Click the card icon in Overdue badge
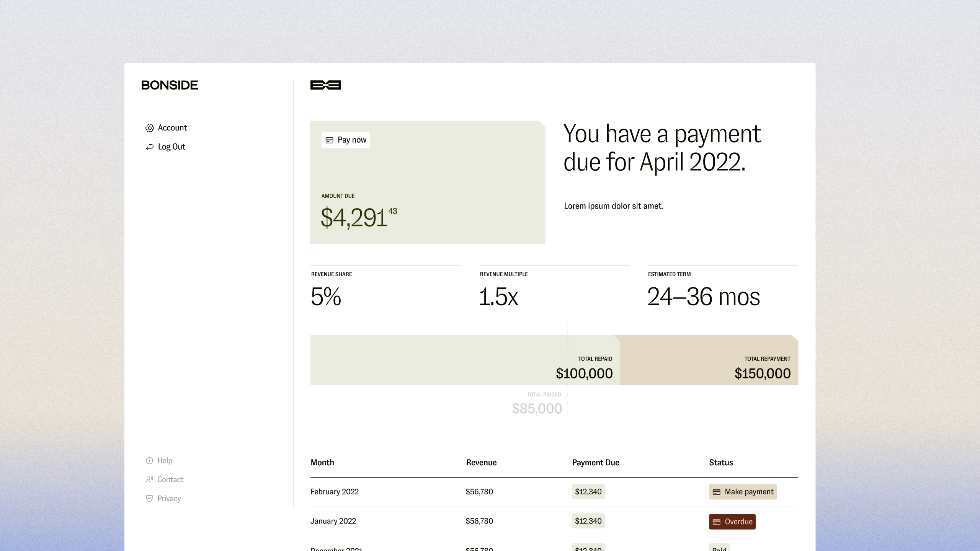This screenshot has height=551, width=980. 717,522
